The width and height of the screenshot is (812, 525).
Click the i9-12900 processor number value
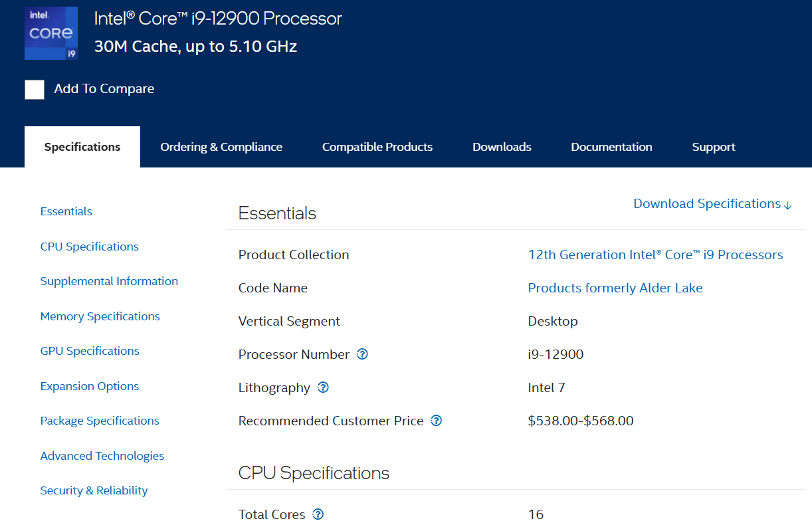click(556, 354)
